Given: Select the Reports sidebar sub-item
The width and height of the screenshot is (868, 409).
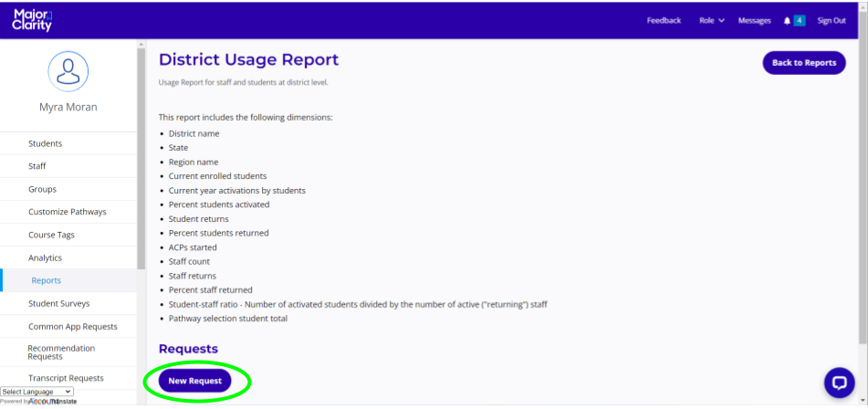Looking at the screenshot, I should click(x=46, y=280).
